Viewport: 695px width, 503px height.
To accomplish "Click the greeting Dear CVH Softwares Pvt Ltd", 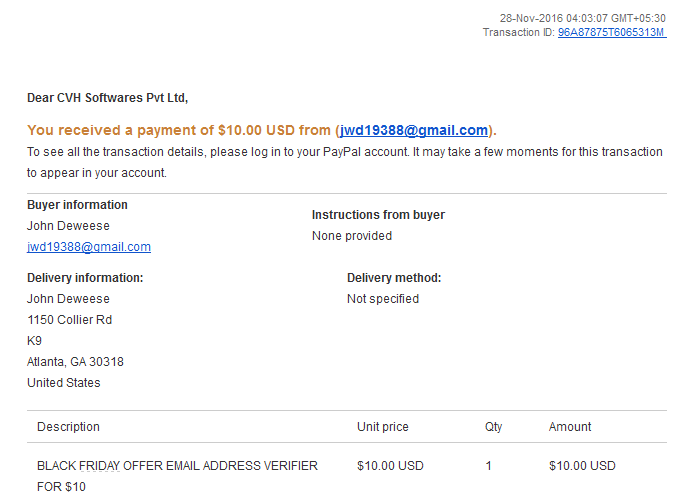I will (x=107, y=98).
